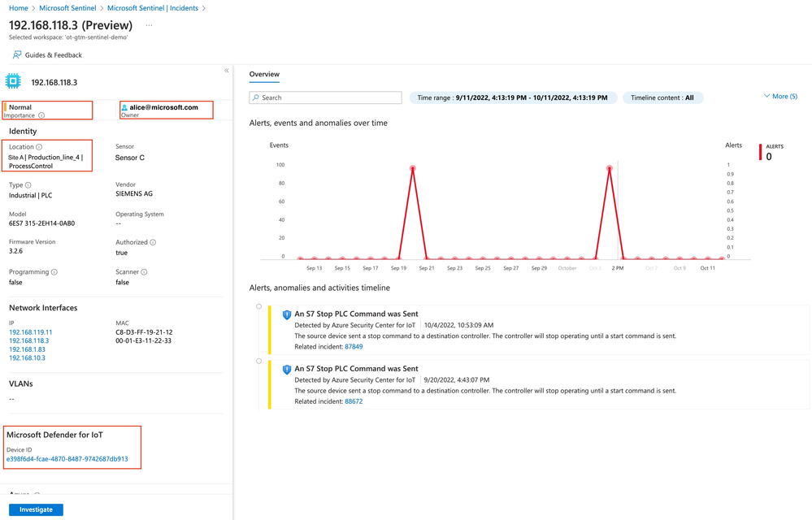Click the Authorized info icon
The height and width of the screenshot is (520, 812).
[x=153, y=242]
